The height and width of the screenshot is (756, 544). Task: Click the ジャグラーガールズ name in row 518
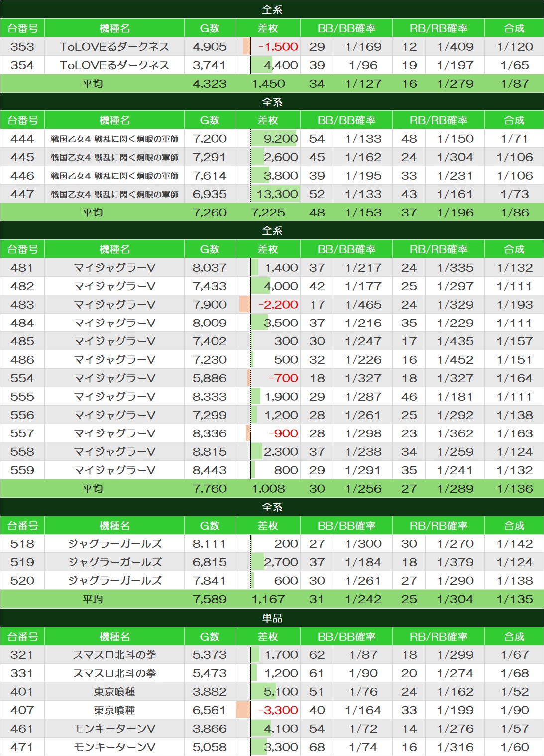coord(114,544)
